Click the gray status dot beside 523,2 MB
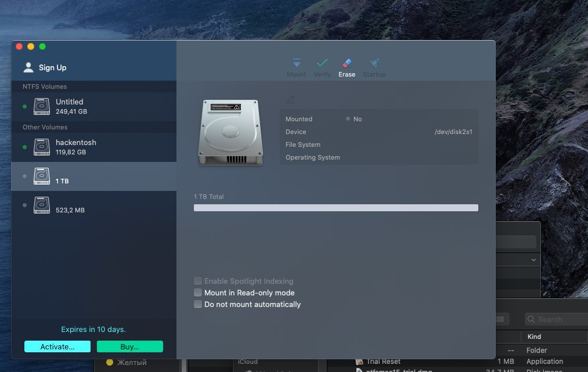The image size is (588, 372). click(25, 205)
